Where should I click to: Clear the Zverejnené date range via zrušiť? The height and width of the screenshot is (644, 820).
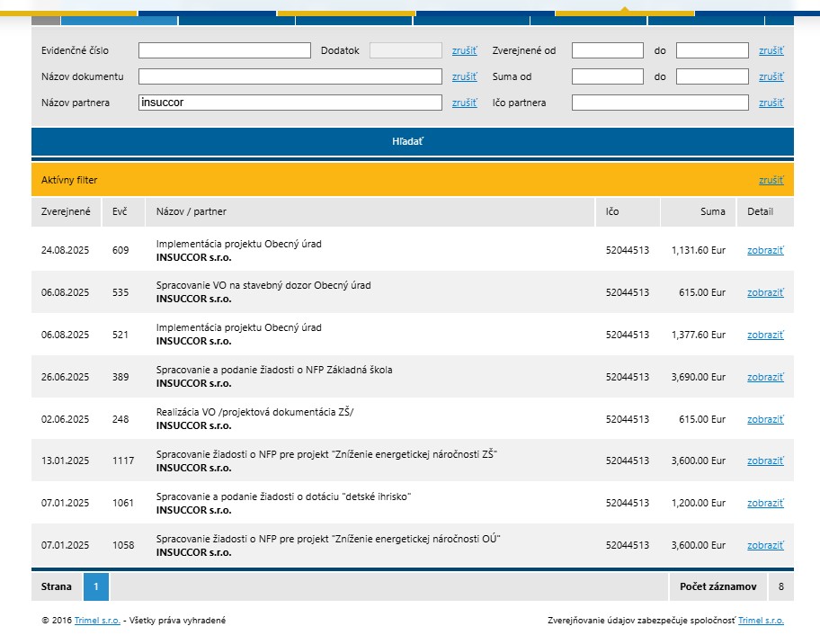coord(771,50)
